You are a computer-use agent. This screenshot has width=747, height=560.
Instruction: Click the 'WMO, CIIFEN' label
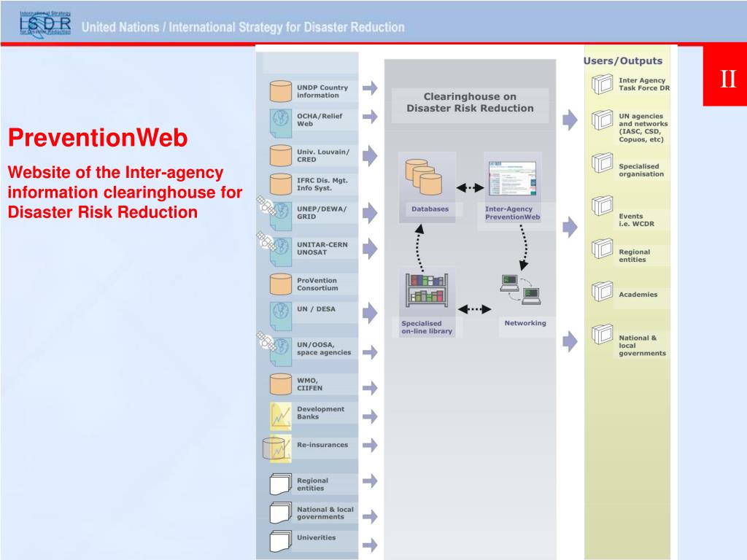[309, 384]
